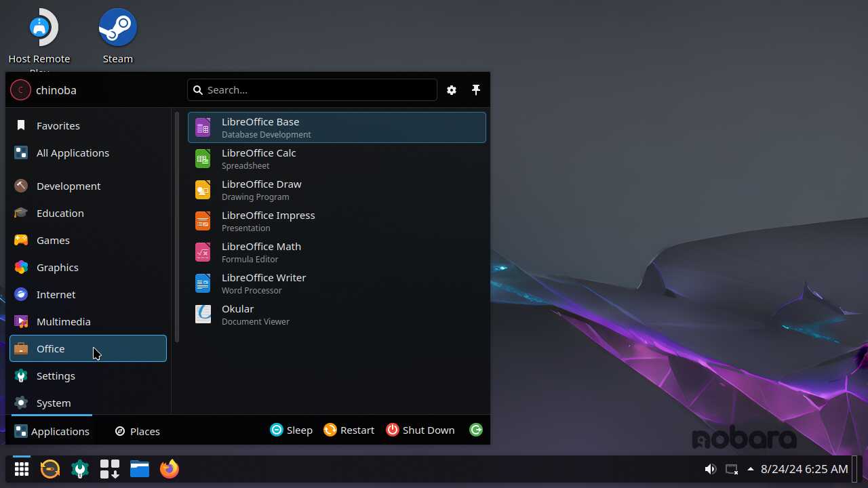This screenshot has height=488, width=868.
Task: Open the Games category
Action: click(x=88, y=240)
